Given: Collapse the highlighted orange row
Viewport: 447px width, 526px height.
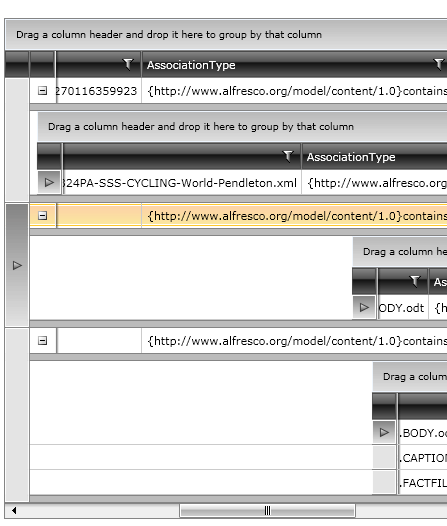Looking at the screenshot, I should pos(43,216).
